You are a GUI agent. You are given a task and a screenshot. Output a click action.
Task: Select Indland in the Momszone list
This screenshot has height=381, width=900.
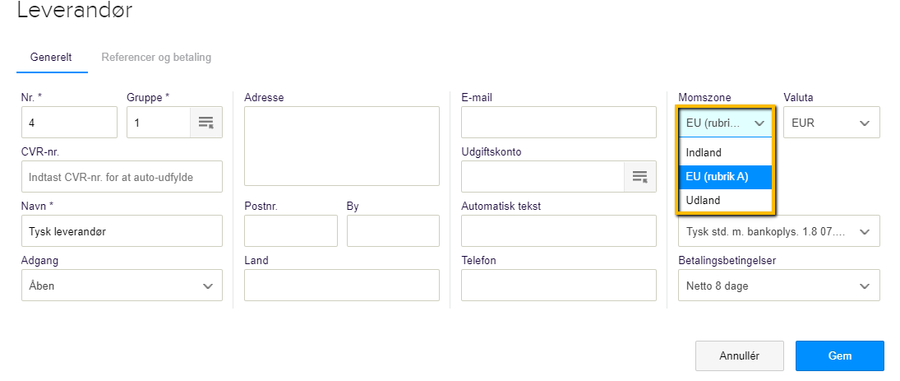[x=726, y=153]
